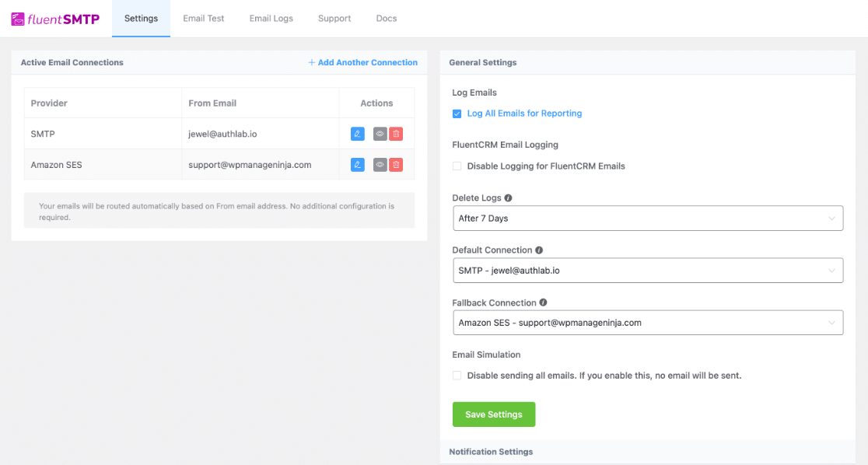Open the Email Test tab
868x465 pixels.
[204, 18]
